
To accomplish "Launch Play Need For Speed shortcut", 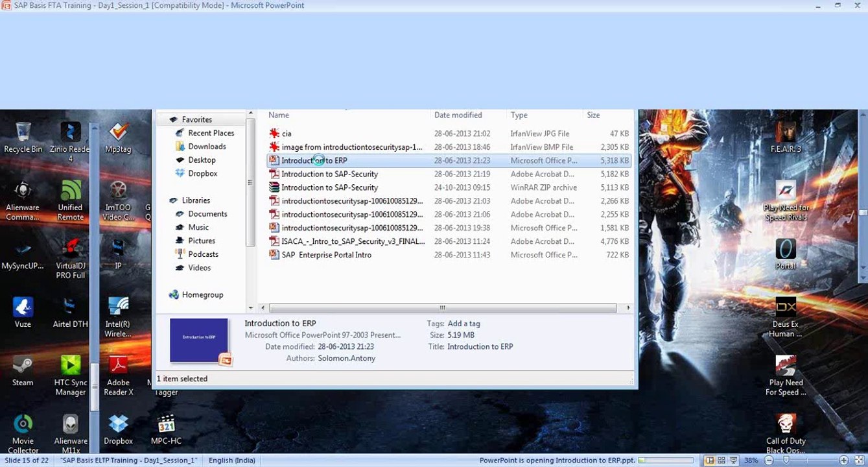I will point(786,376).
